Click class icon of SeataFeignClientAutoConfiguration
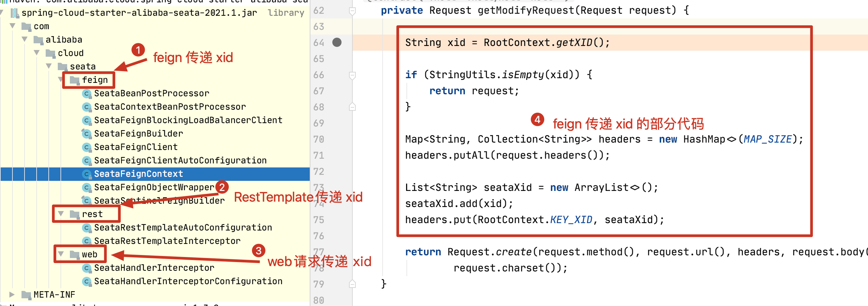This screenshot has height=306, width=868. [87, 161]
